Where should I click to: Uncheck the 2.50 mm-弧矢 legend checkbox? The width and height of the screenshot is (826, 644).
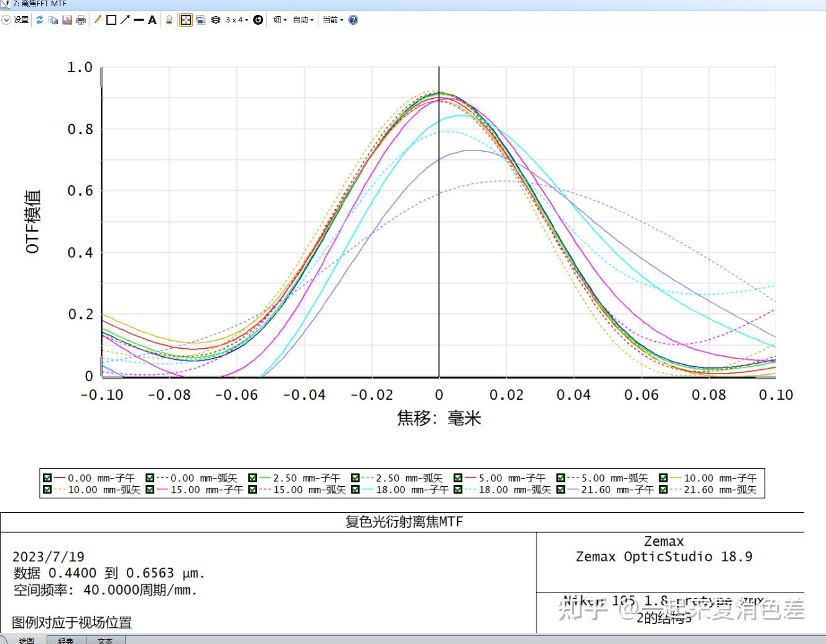(355, 478)
